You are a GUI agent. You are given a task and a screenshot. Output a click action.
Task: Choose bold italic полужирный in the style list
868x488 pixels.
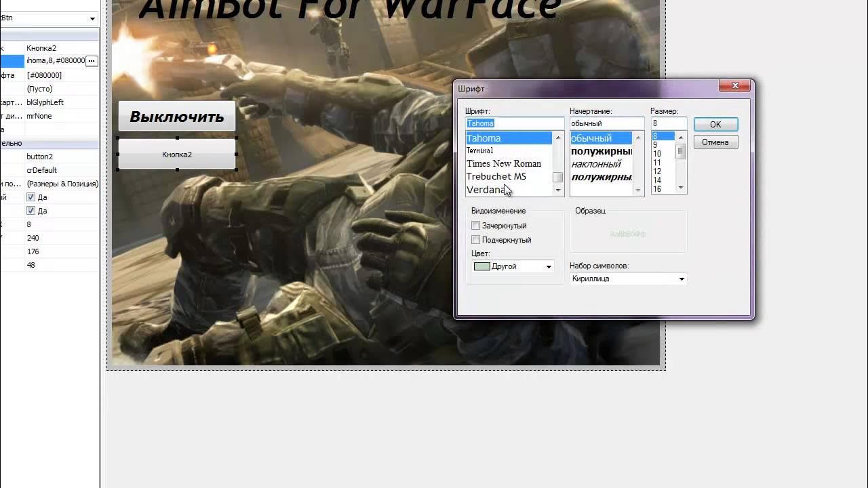(601, 177)
